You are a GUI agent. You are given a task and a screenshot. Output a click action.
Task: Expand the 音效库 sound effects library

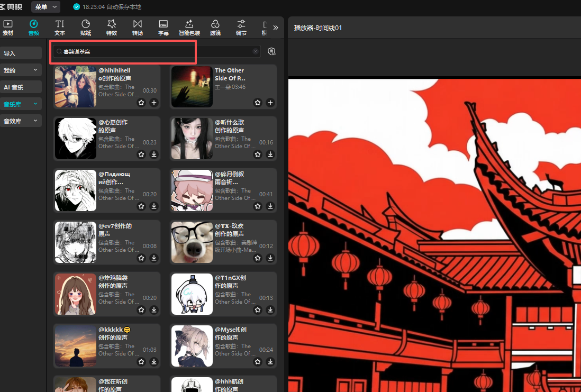click(x=21, y=121)
